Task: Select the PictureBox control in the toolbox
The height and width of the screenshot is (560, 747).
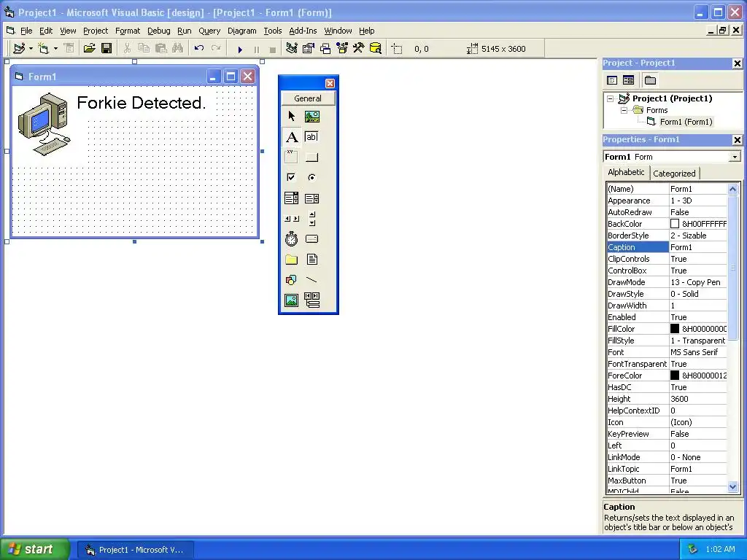Action: tap(312, 116)
